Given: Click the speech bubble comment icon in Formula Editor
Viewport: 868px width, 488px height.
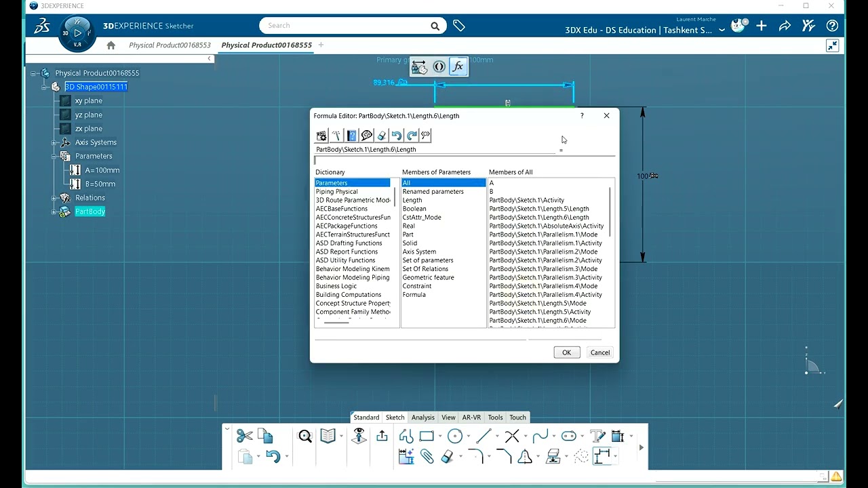Looking at the screenshot, I should pos(366,136).
